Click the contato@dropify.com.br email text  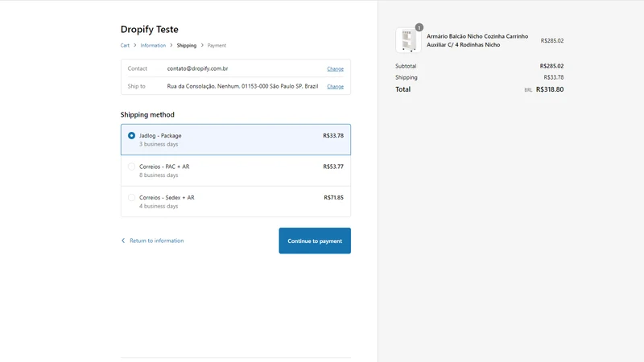197,68
